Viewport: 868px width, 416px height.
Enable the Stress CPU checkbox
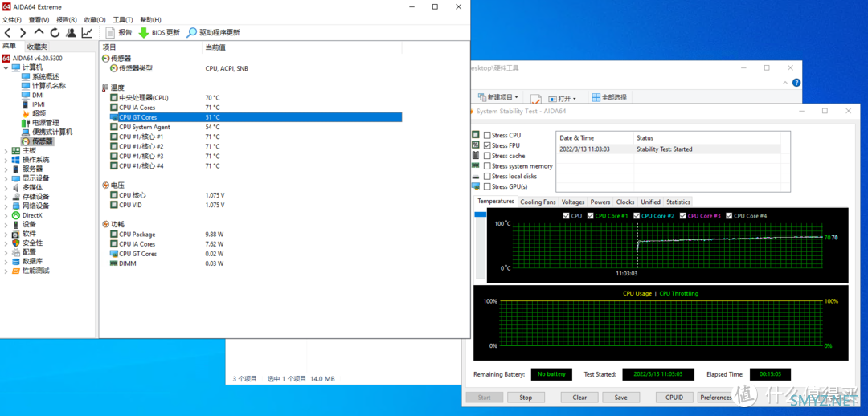coord(487,135)
